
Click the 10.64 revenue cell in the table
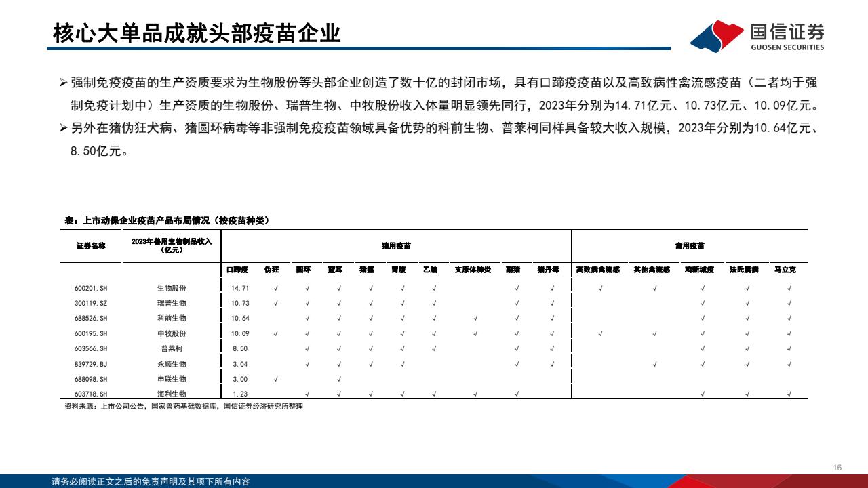pyautogui.click(x=240, y=318)
